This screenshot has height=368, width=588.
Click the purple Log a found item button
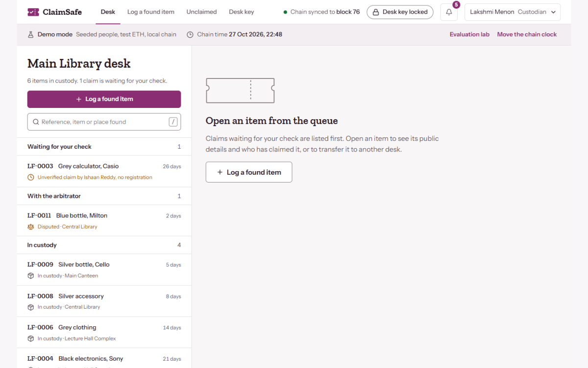[104, 99]
